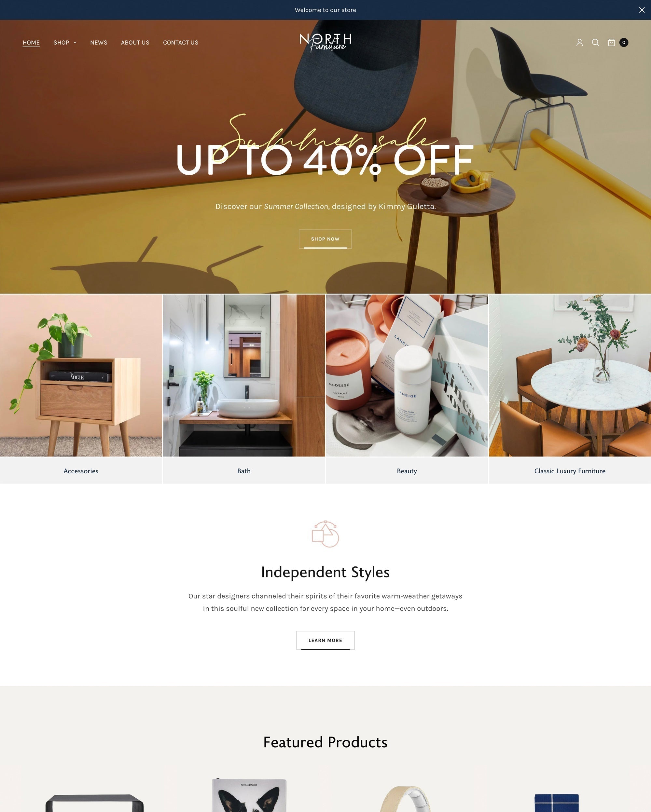Open the shopping cart icon
This screenshot has width=651, height=812.
(x=612, y=42)
